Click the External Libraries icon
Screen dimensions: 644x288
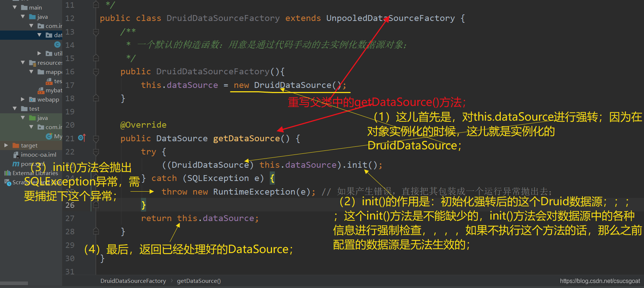point(7,173)
